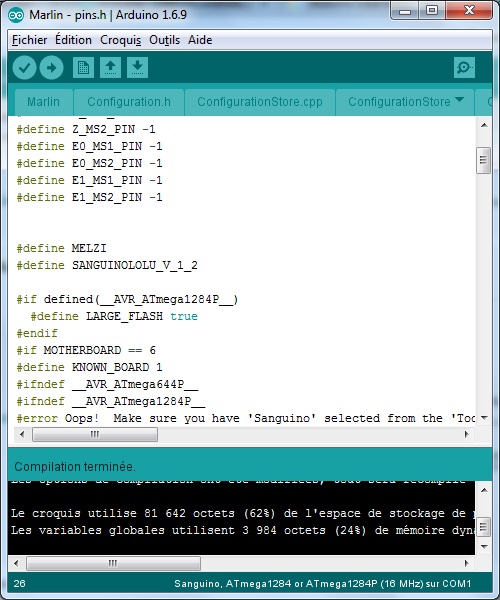The image size is (500, 600).
Task: Click the Verify (checkmark) button
Action: (x=24, y=68)
